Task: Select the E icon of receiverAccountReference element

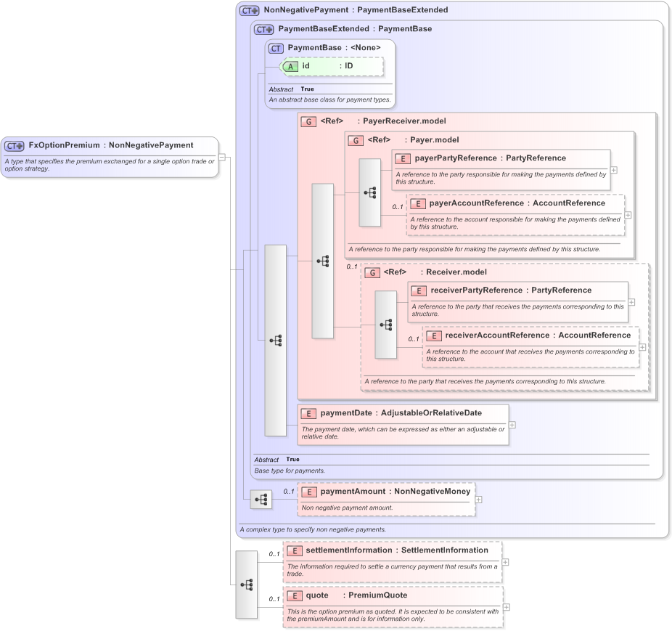Action: 433,335
